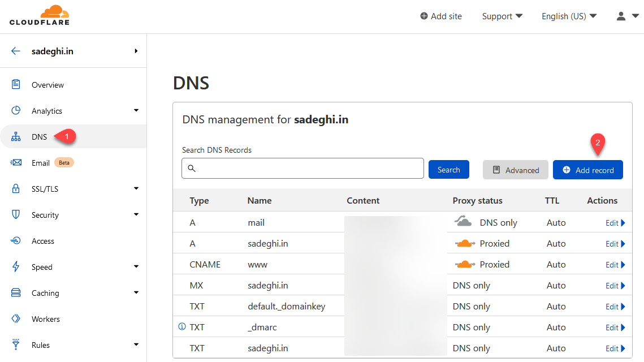Expand the SSL/TLS submenu arrow

pyautogui.click(x=136, y=188)
